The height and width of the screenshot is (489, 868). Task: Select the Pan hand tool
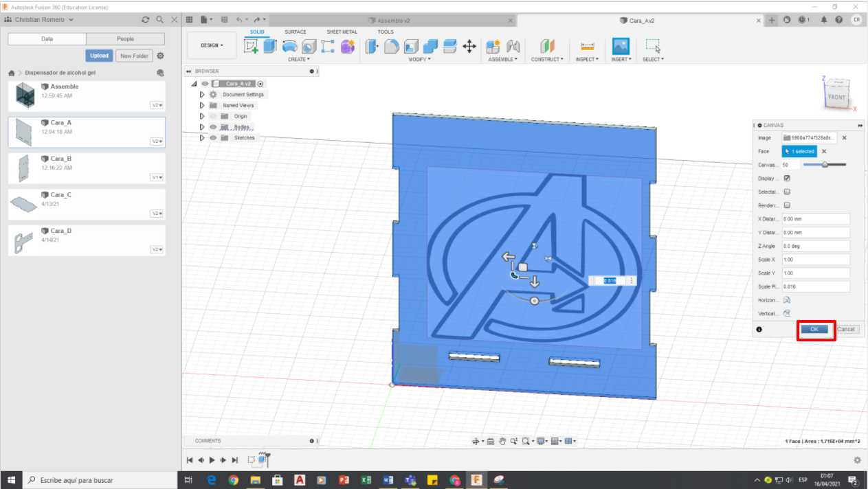point(502,441)
